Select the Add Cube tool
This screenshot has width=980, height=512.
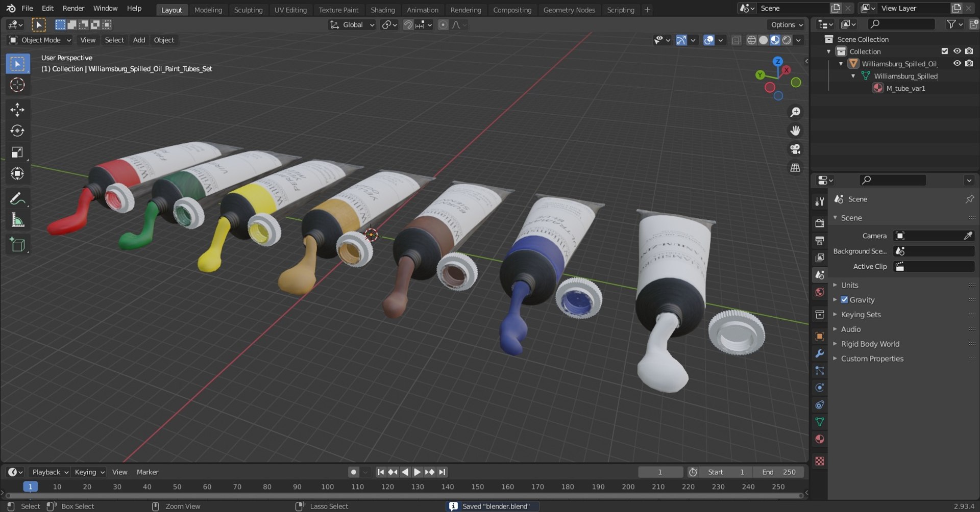[x=17, y=245]
